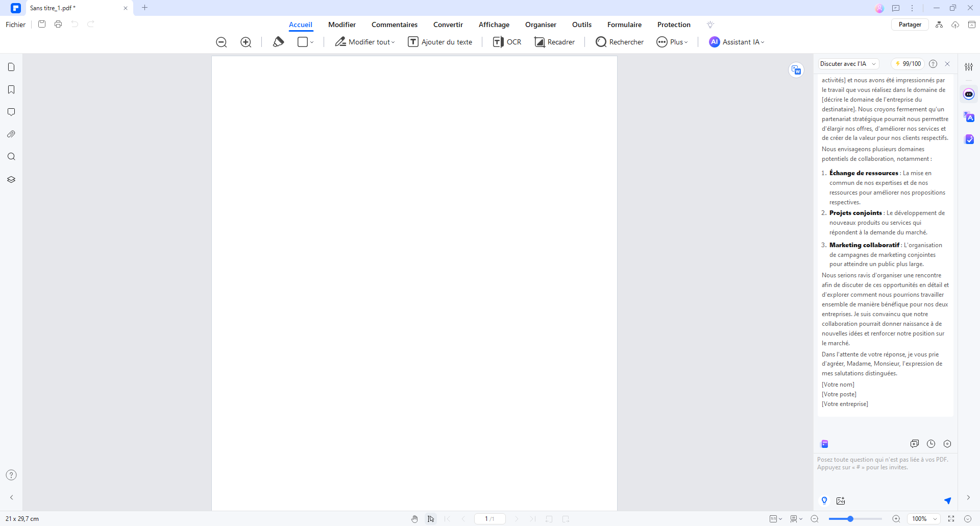Open the page thumbnails sidebar panel
This screenshot has width=980, height=526.
click(11, 67)
